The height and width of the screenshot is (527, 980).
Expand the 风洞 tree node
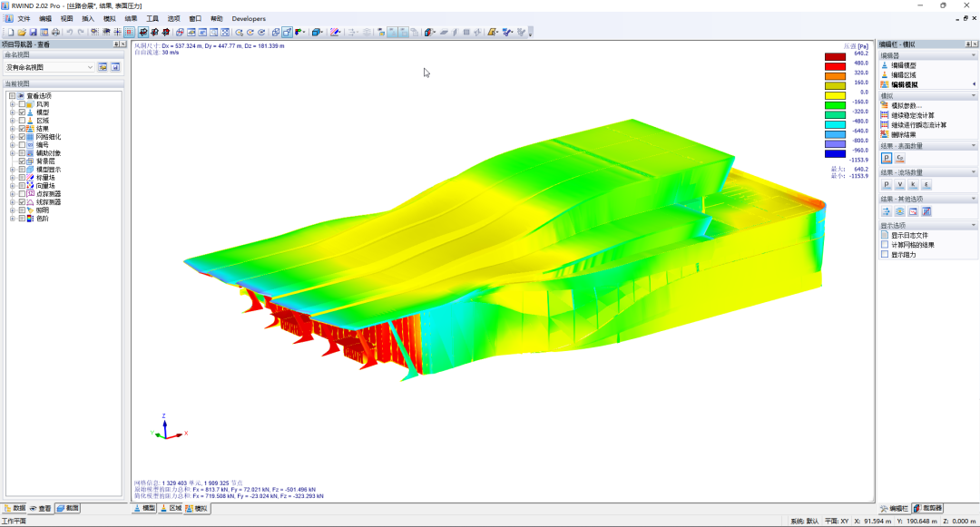(x=13, y=104)
